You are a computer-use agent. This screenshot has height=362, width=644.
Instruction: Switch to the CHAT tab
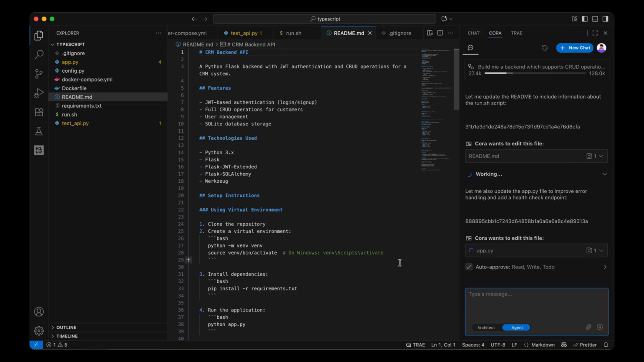(473, 33)
